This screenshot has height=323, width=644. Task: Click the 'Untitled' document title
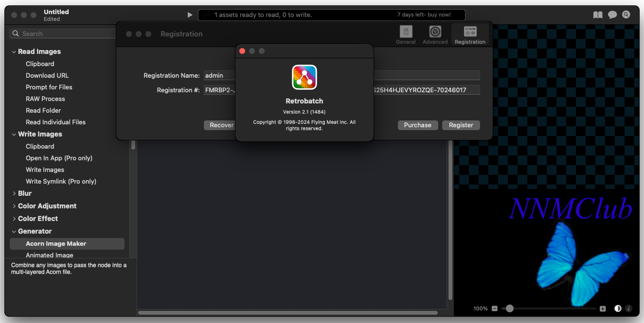point(56,12)
